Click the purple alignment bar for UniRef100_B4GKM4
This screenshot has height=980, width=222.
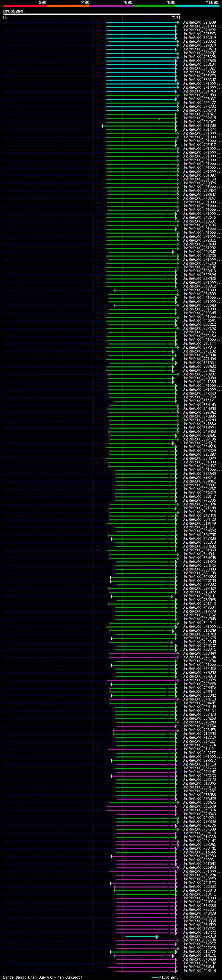coord(144,657)
